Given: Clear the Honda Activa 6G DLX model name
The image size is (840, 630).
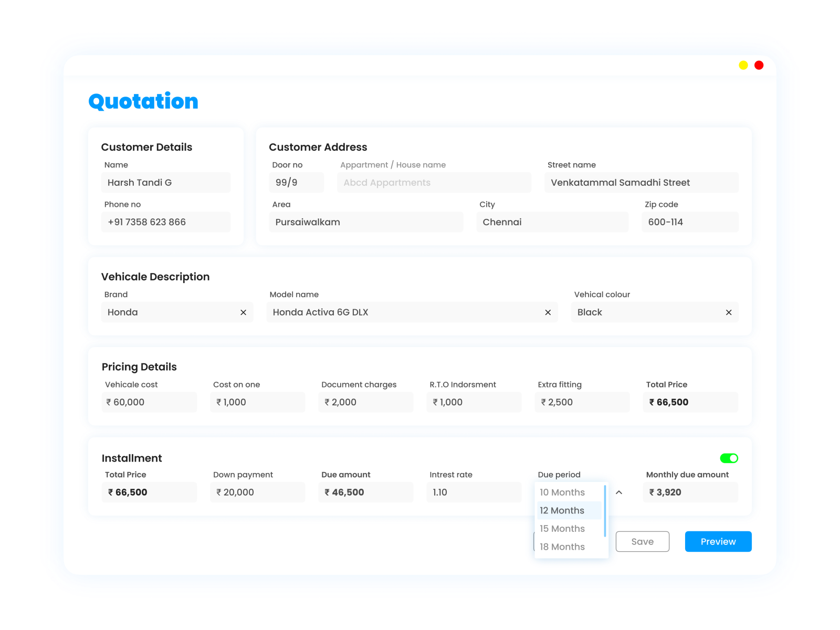Looking at the screenshot, I should tap(548, 312).
